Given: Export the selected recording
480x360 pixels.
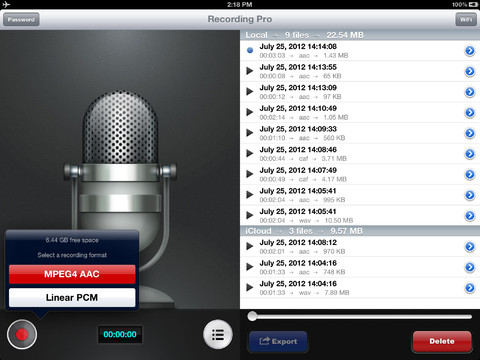Looking at the screenshot, I should pos(278,341).
